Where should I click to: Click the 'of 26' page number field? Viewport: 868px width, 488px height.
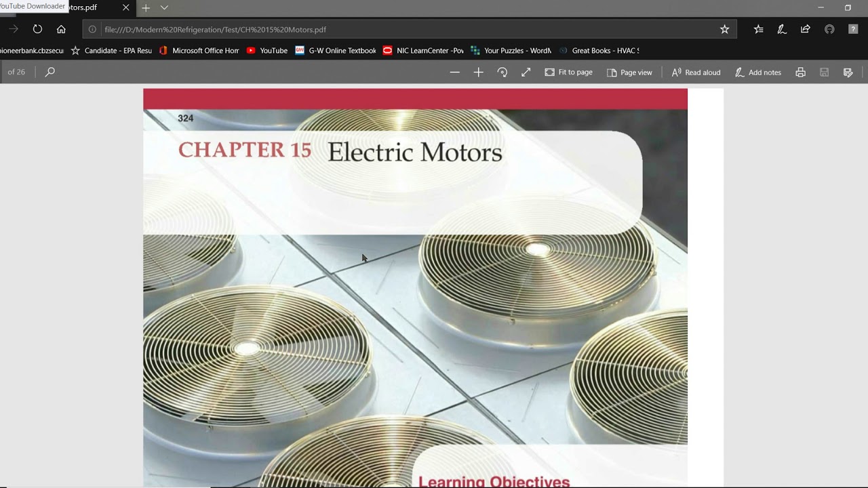16,72
